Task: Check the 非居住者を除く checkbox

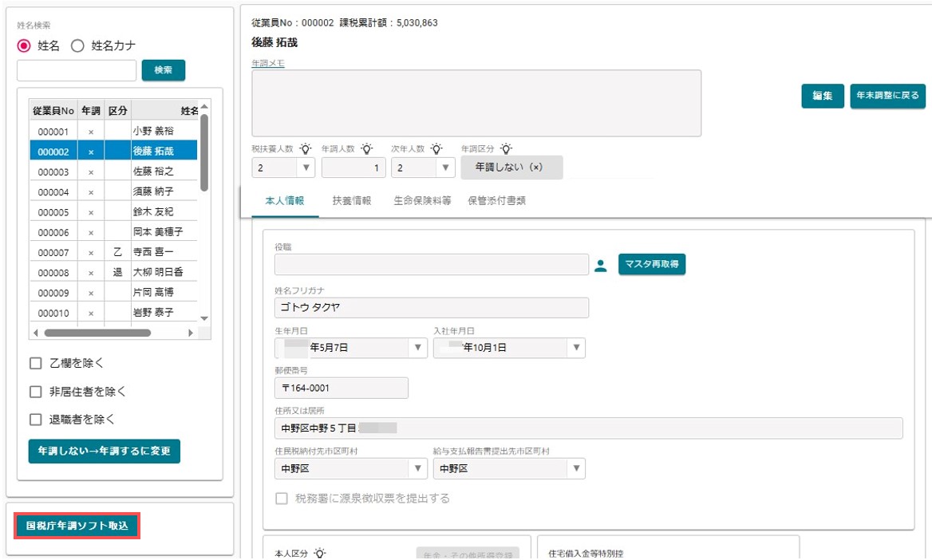Action: [36, 392]
